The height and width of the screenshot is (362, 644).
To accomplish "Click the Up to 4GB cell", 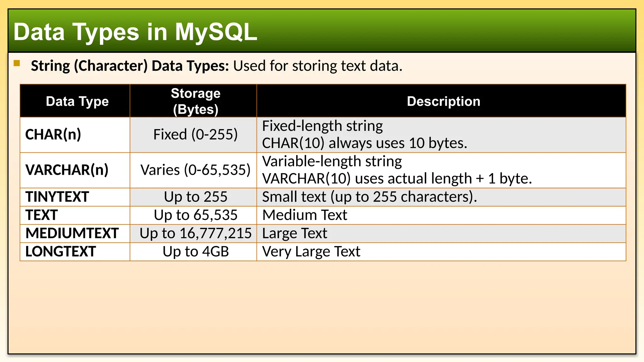I will (x=195, y=252).
